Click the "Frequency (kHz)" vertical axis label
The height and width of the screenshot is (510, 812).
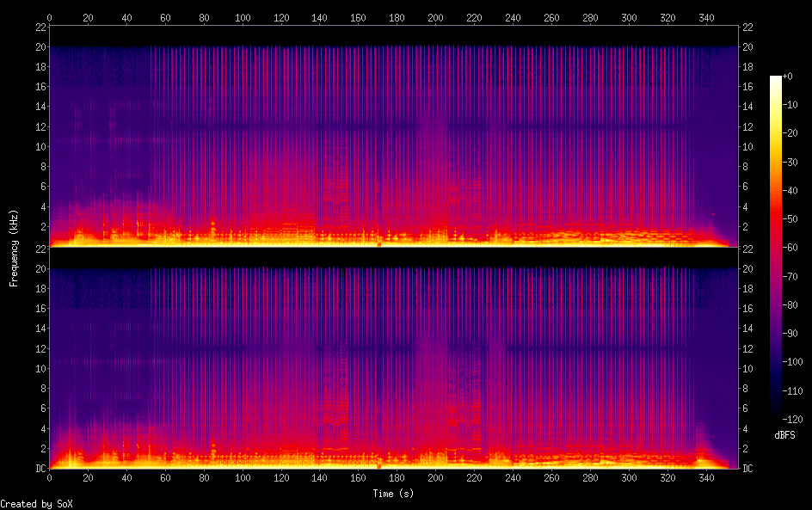point(14,248)
